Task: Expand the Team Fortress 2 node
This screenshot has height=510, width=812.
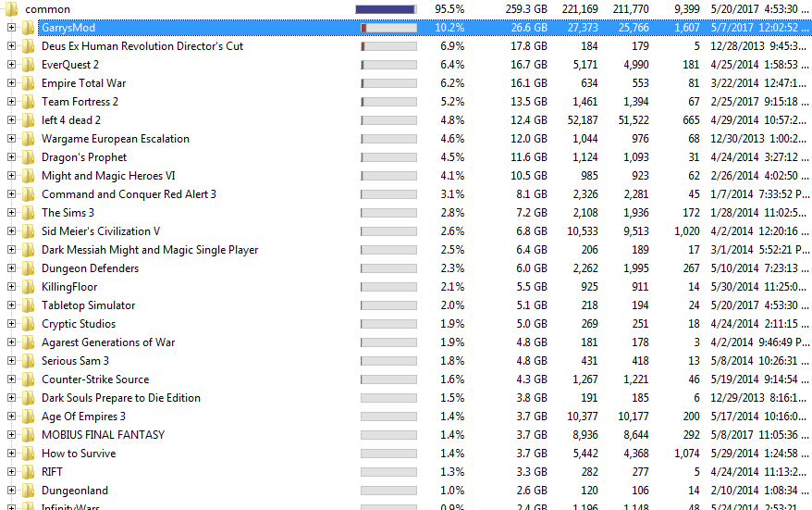Action: tap(11, 102)
